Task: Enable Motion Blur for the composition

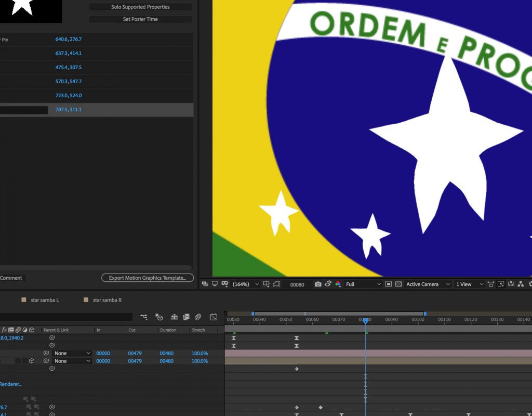Action: [198, 317]
